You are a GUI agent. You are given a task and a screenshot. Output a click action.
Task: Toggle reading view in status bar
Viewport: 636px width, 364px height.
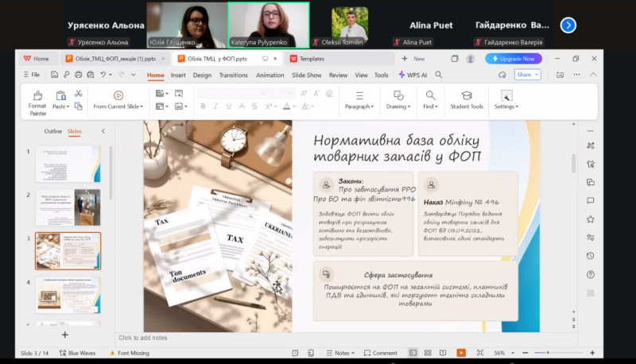444,353
